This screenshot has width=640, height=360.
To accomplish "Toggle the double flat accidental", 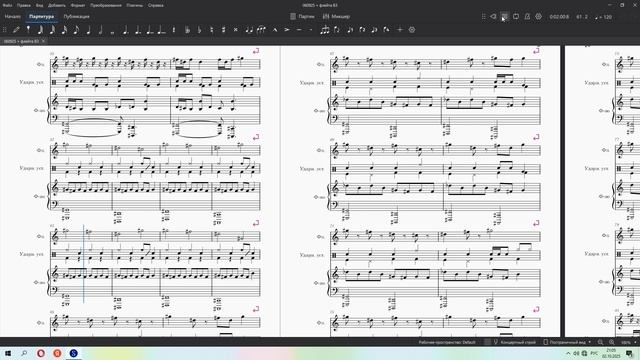I will [x=187, y=29].
